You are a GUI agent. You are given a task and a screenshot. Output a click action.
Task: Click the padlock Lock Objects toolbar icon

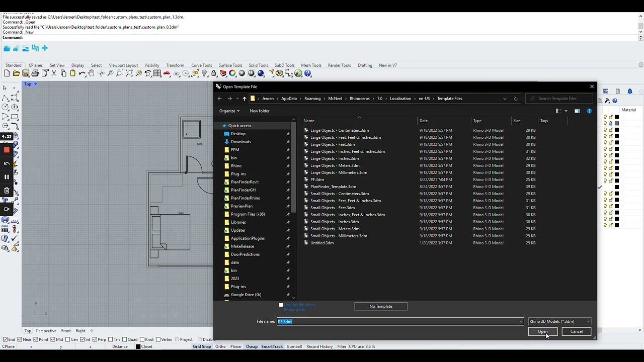(x=214, y=73)
